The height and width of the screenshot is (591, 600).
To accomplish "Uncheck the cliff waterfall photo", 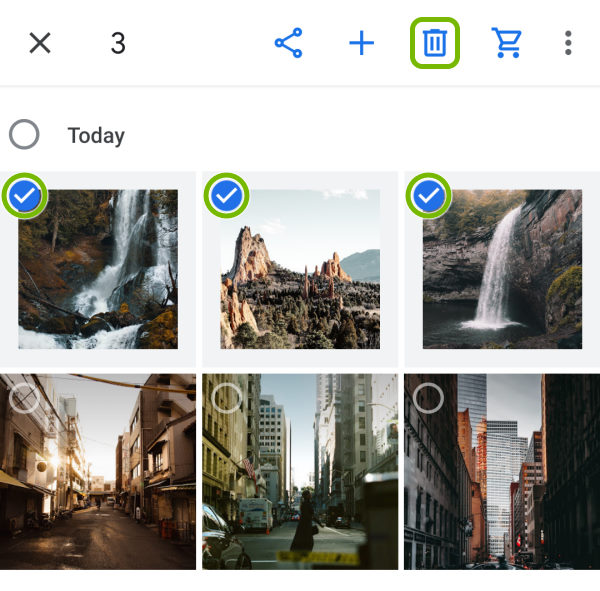I will [x=429, y=196].
